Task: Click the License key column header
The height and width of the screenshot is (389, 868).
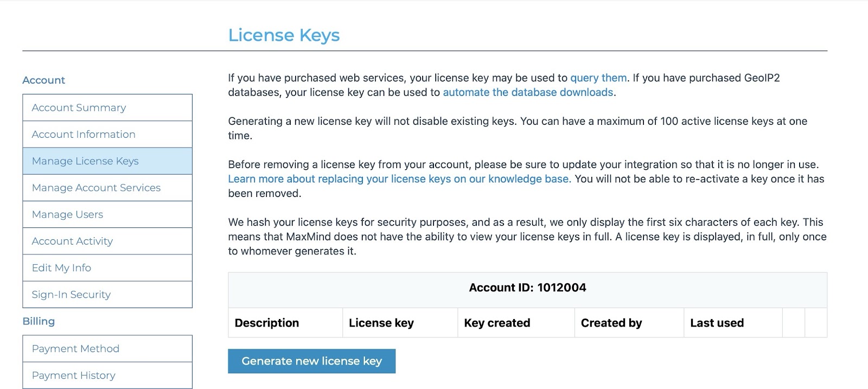Action: click(381, 323)
